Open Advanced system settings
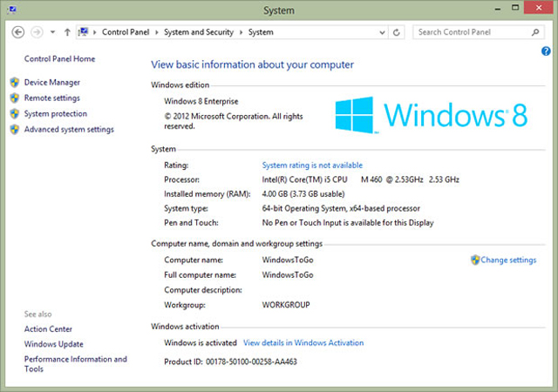The image size is (558, 392). point(69,130)
